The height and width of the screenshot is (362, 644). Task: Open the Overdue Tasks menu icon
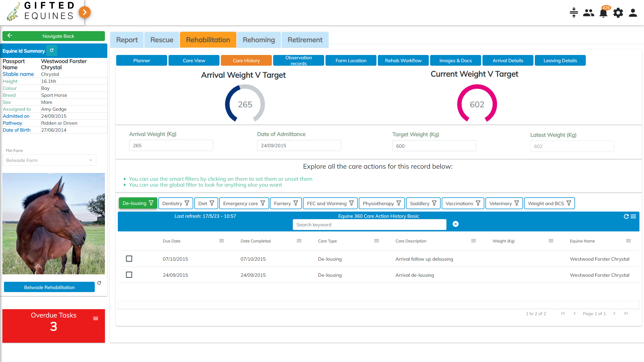pos(96,319)
